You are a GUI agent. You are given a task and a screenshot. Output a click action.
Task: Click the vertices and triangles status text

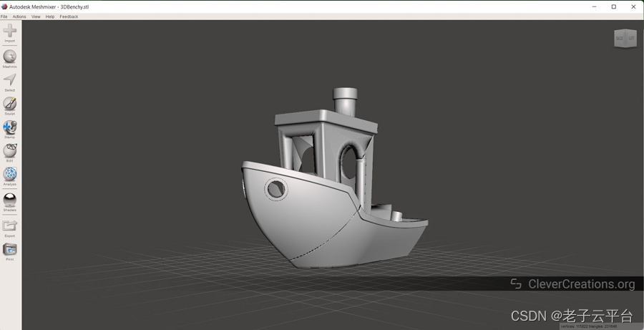click(x=589, y=326)
